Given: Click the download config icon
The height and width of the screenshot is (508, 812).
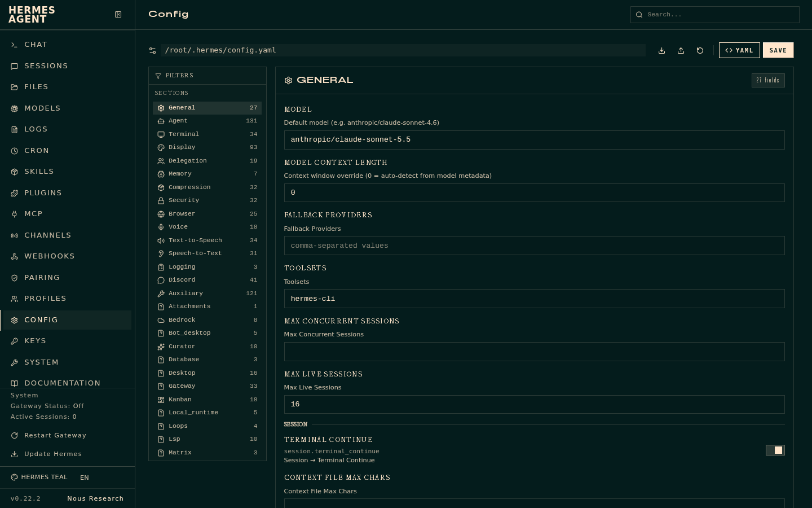Looking at the screenshot, I should click(662, 50).
